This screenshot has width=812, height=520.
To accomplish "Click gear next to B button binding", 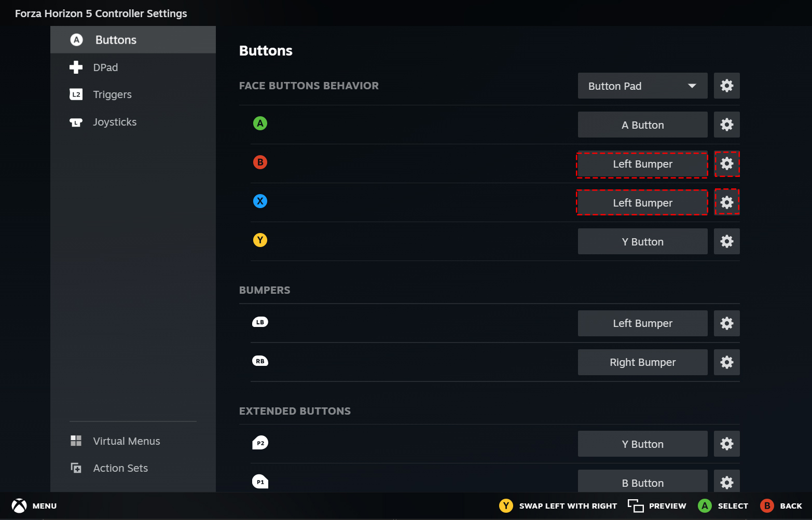I will [x=726, y=163].
